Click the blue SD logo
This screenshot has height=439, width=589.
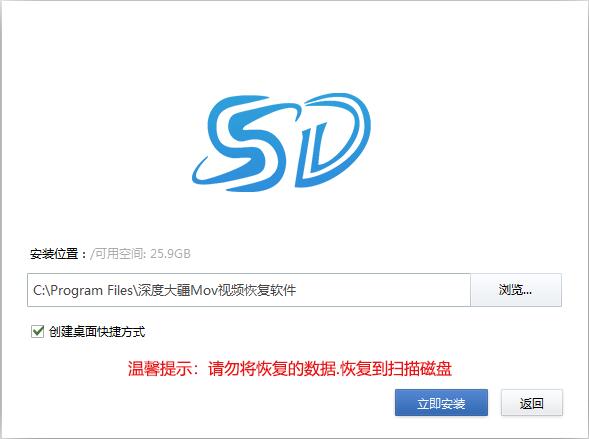[x=281, y=142]
